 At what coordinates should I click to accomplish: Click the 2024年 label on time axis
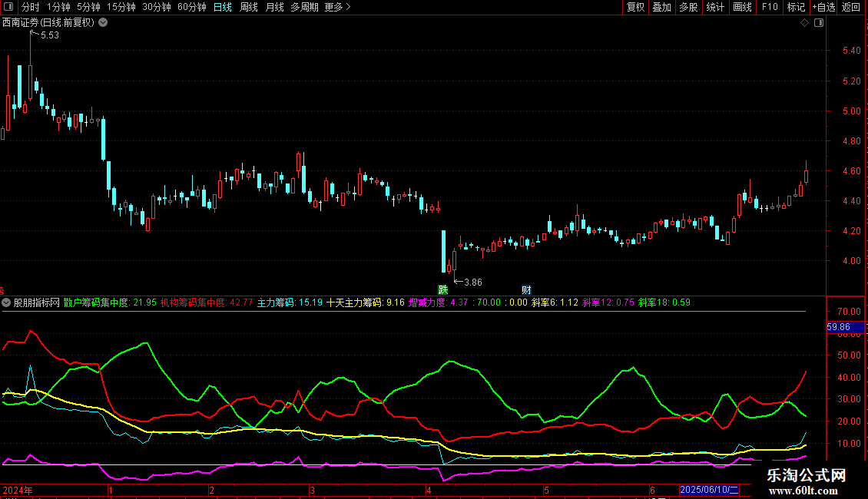[18, 490]
